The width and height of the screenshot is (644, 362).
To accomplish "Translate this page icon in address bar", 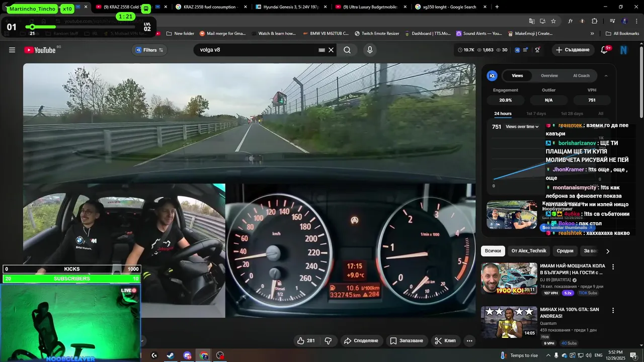I will coord(532,21).
